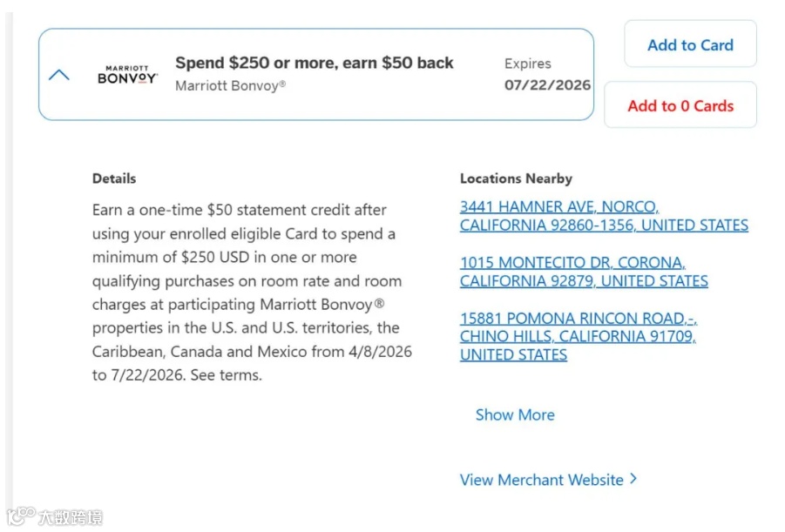785x532 pixels.
Task: Collapse the Marriott Bonvoy offer chevron
Action: tap(59, 75)
